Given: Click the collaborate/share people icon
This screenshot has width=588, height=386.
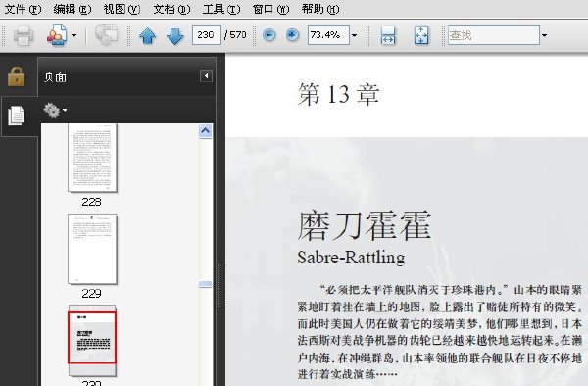Looking at the screenshot, I should pos(57,35).
